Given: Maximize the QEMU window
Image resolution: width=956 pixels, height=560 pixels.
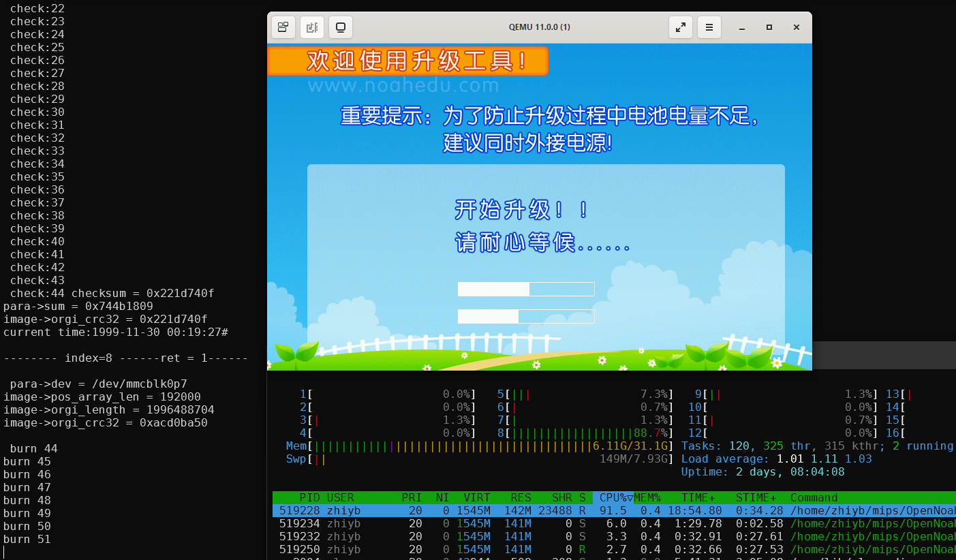Looking at the screenshot, I should 769,27.
